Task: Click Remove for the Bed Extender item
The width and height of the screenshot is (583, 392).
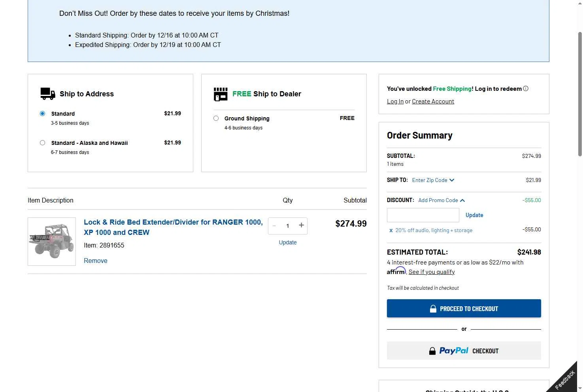Action: (96, 261)
